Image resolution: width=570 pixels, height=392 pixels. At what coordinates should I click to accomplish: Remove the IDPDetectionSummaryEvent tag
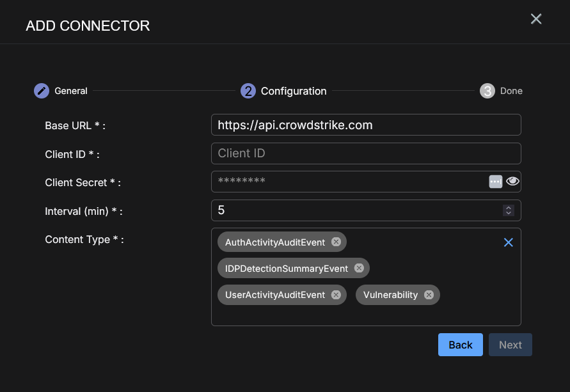pos(359,269)
